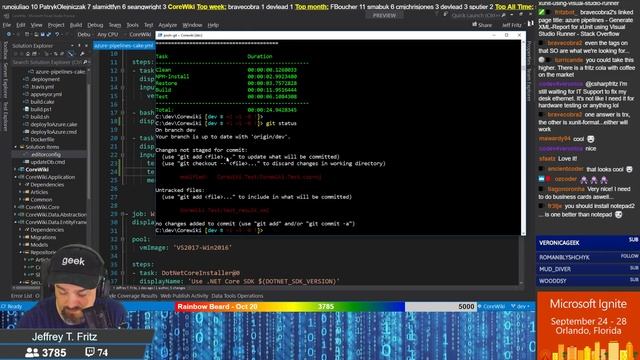Image resolution: width=640 pixels, height=360 pixels.
Task: Open the View menu
Action: click(36, 25)
